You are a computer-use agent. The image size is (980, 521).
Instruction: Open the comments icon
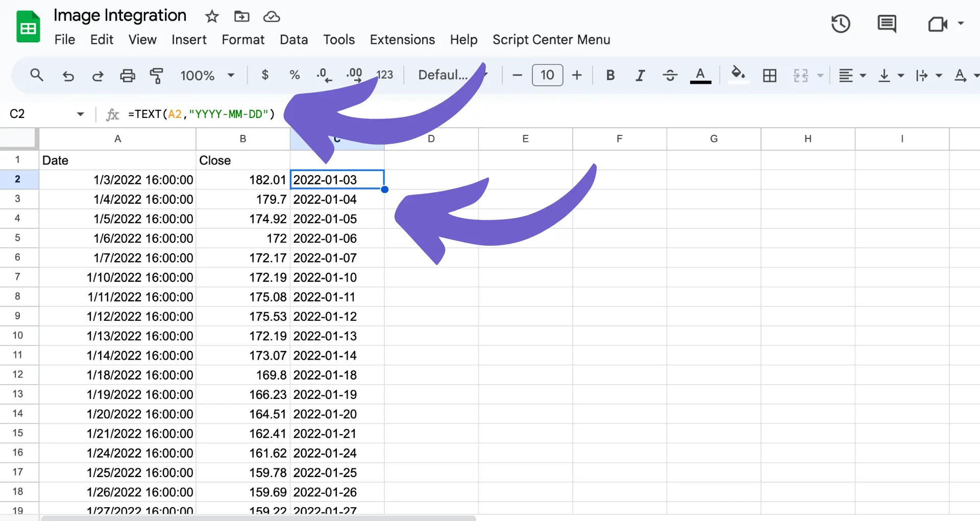[887, 24]
